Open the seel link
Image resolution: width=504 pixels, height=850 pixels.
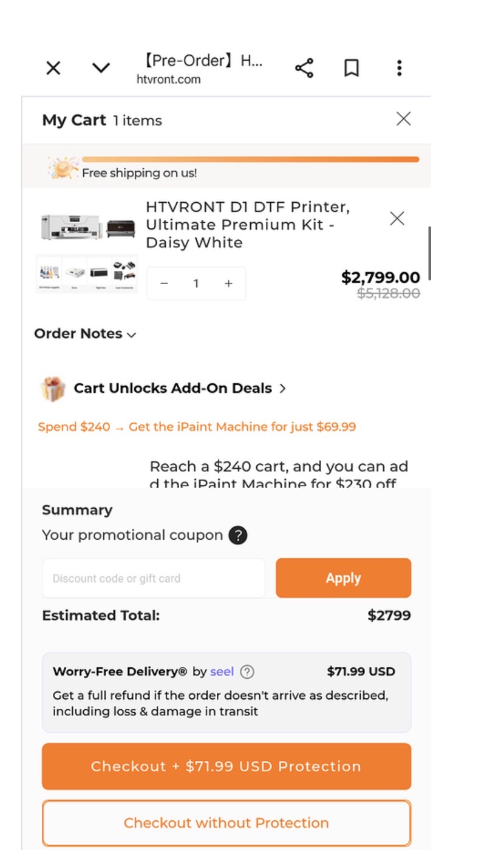click(x=222, y=672)
